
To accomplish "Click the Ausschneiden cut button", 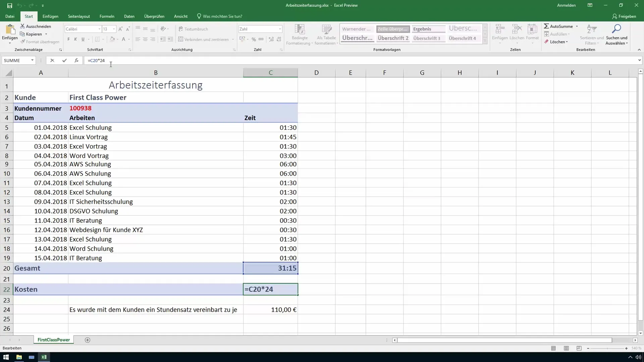I will 36,26.
